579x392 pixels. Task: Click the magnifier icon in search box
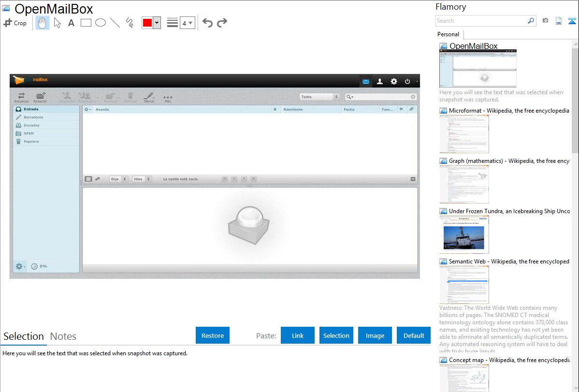point(531,21)
